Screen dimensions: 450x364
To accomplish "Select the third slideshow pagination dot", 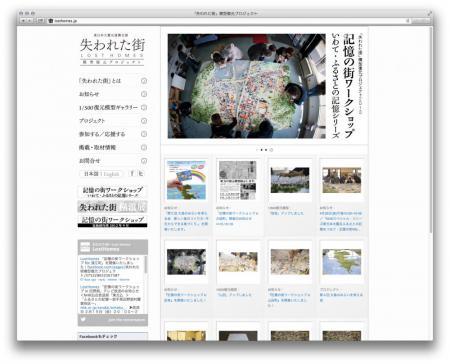I will coord(266,150).
